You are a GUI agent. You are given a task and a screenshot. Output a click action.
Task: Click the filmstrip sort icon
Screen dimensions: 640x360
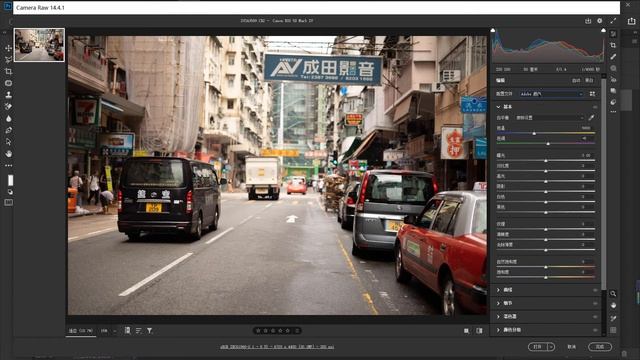(139, 331)
